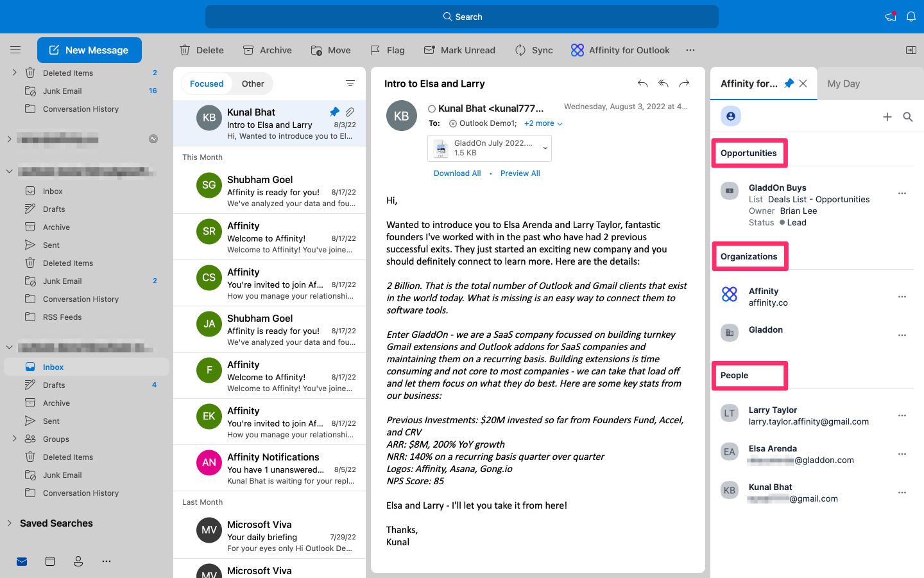
Task: Mark the message as unread
Action: [459, 50]
